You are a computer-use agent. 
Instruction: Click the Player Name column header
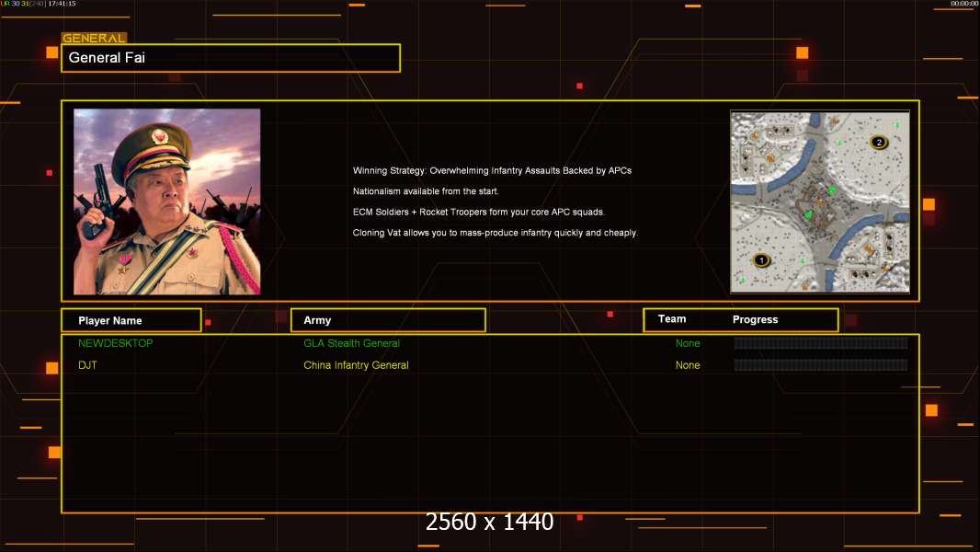point(131,320)
